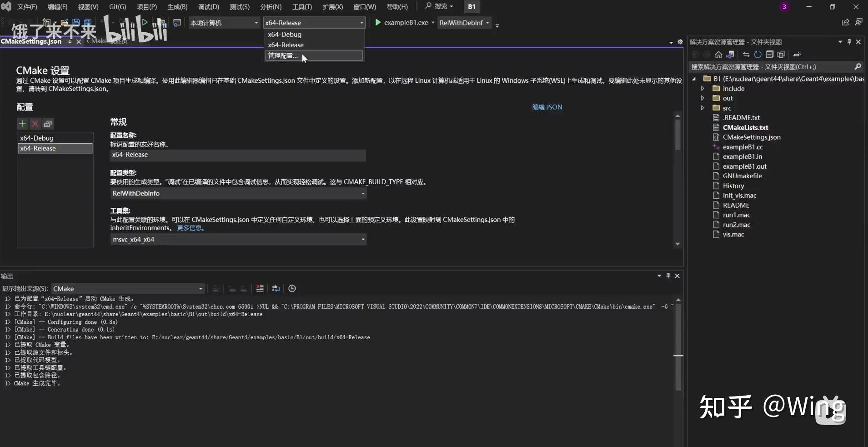Start debugging exampleB1.exe with the run arrow
Viewport: 868px width, 447px height.
(x=377, y=22)
